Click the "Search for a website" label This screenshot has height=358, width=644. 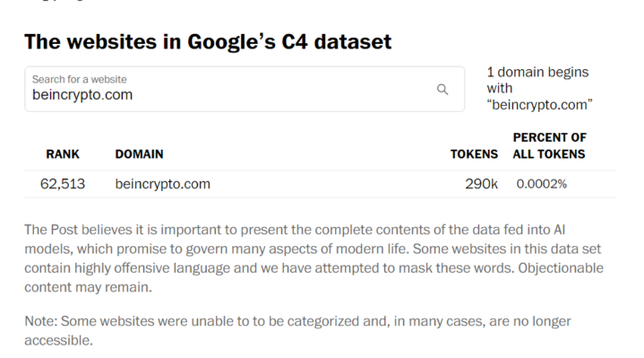pyautogui.click(x=80, y=79)
